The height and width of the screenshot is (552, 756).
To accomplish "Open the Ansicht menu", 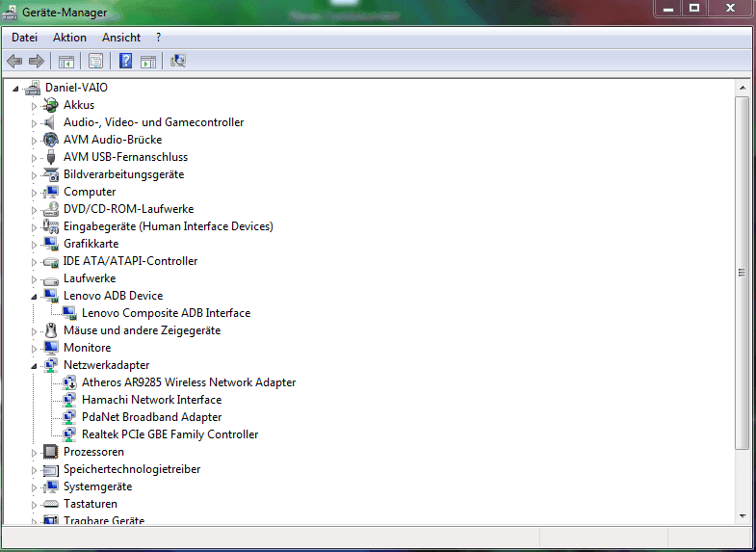I will [121, 38].
